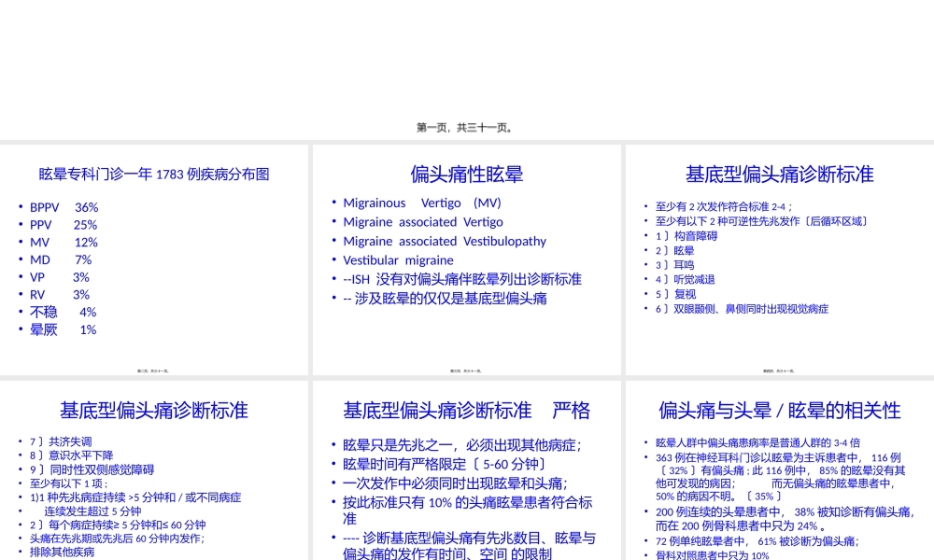Click the bullet 'VP 3%'
934x560 pixels.
tap(60, 277)
